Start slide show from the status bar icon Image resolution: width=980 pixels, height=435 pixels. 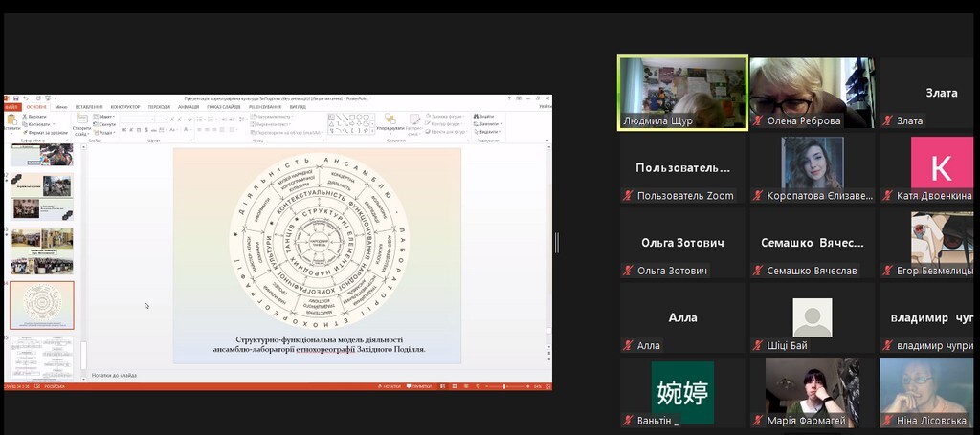click(478, 386)
